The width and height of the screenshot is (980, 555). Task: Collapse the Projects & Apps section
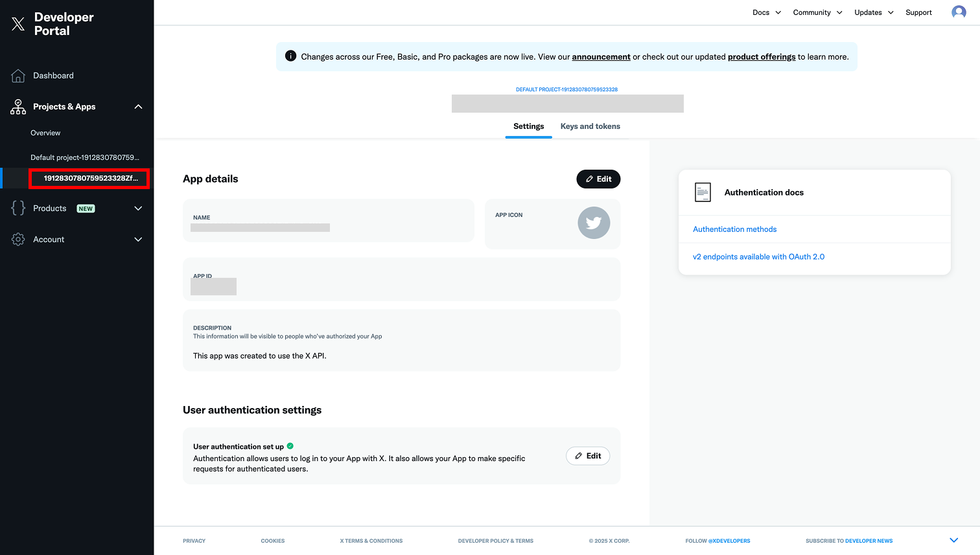pos(138,107)
